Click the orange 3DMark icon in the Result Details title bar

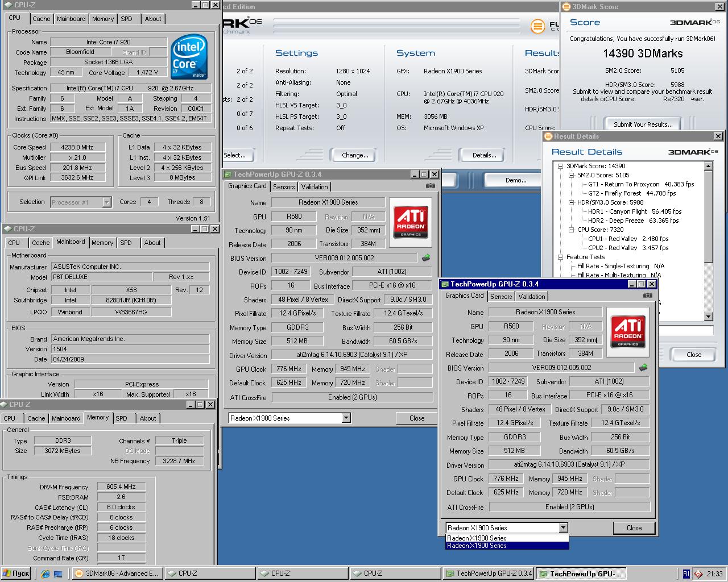(x=548, y=136)
